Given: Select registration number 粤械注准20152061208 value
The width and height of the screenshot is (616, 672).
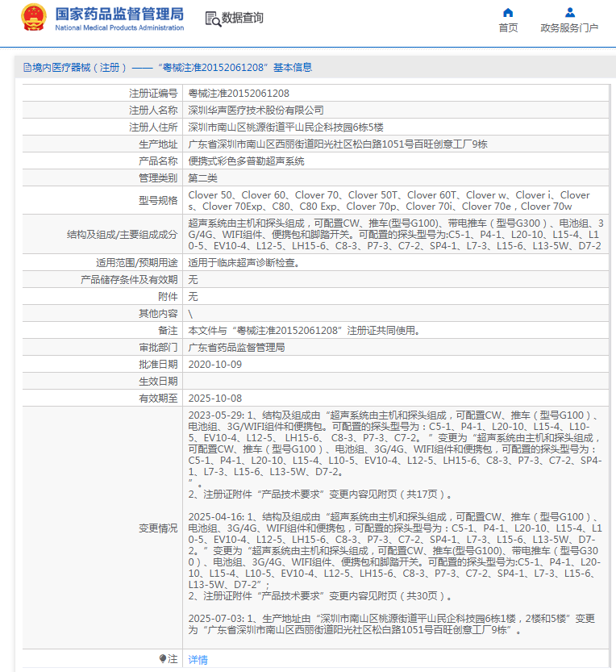Looking at the screenshot, I should point(239,94).
